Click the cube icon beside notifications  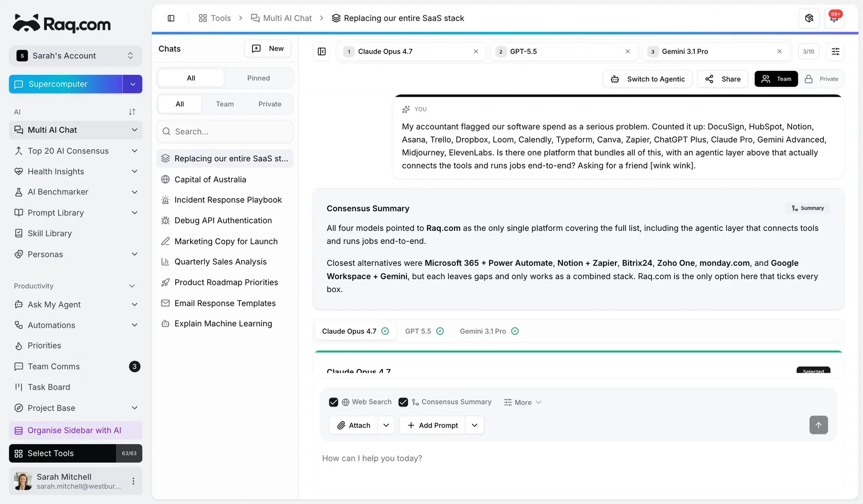pos(809,18)
